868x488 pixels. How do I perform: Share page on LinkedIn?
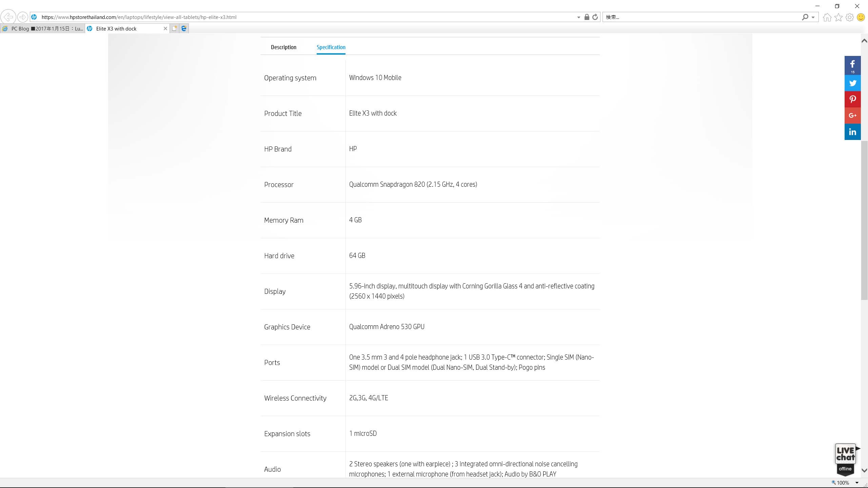click(x=852, y=132)
